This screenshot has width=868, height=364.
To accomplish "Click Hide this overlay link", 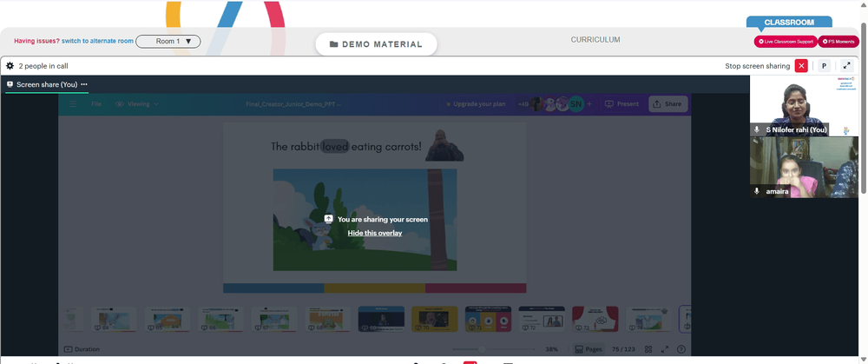I will point(375,233).
